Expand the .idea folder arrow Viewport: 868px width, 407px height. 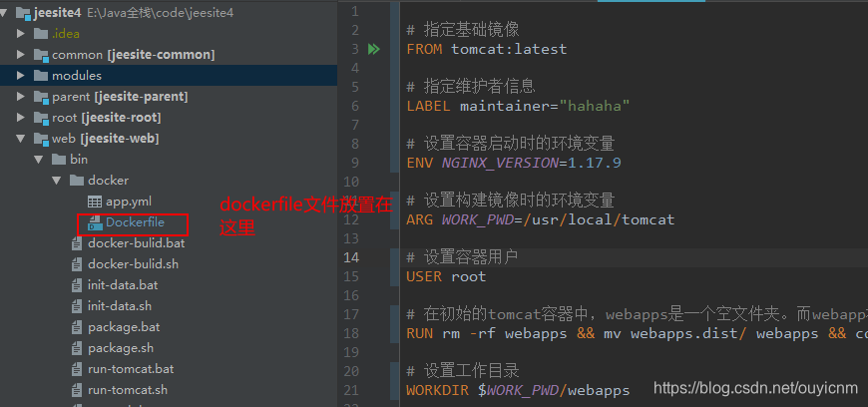click(x=21, y=34)
